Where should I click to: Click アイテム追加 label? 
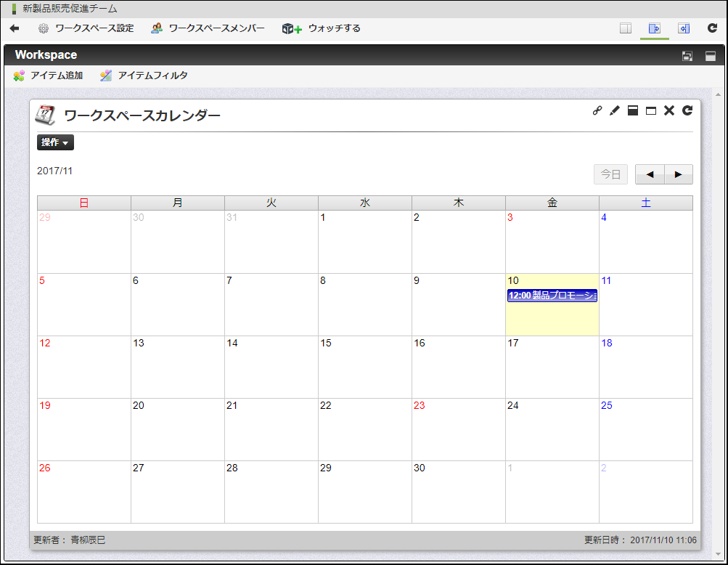tap(57, 76)
